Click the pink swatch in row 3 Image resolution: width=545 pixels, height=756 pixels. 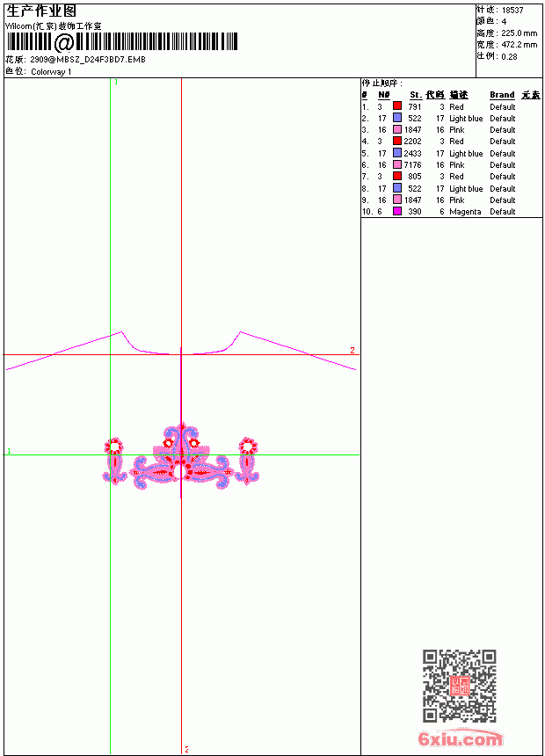(397, 129)
